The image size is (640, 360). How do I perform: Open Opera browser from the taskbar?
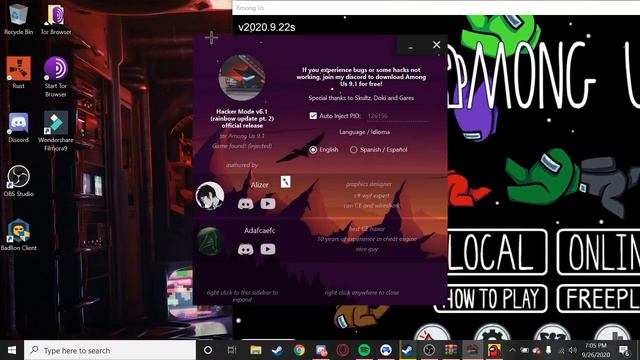click(x=342, y=350)
